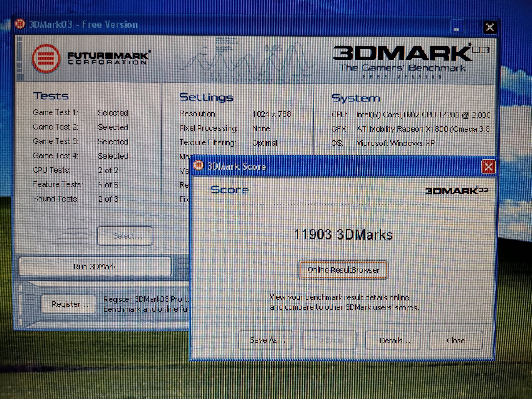Click the To Excel button
Screen dimensions: 532x399
329,340
